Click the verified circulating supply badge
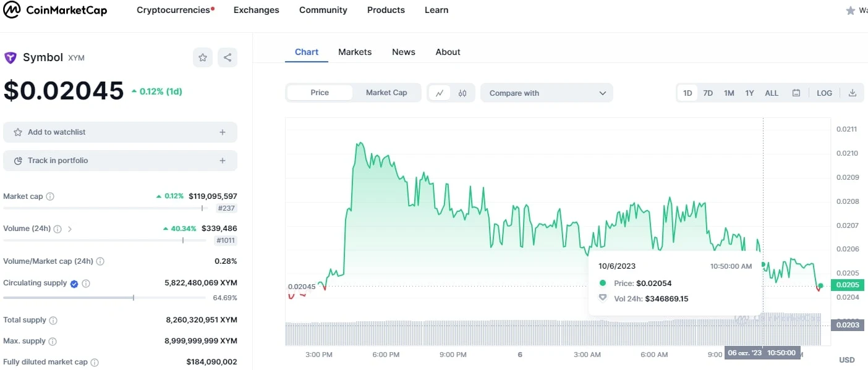 click(74, 284)
